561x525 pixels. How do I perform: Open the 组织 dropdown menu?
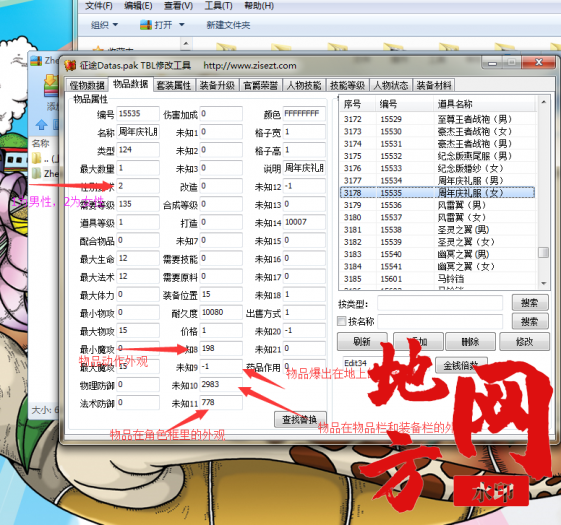pos(104,25)
